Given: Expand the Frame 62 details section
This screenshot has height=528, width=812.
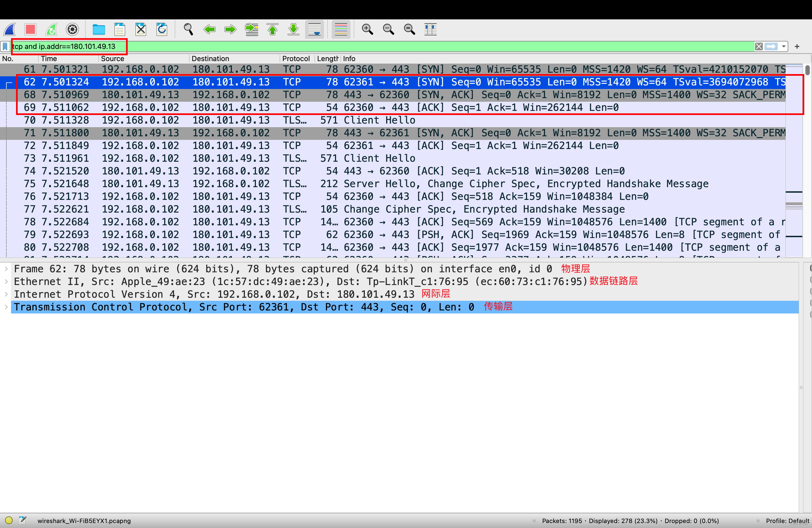Looking at the screenshot, I should click(x=6, y=269).
